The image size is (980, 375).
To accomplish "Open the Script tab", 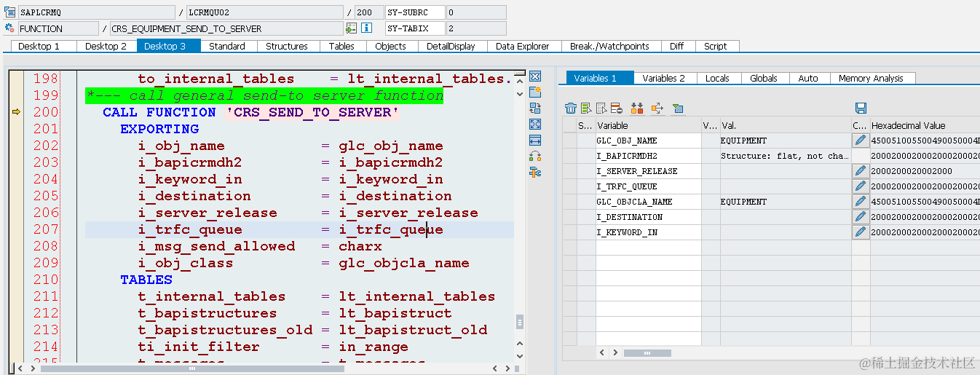I will pos(716,46).
